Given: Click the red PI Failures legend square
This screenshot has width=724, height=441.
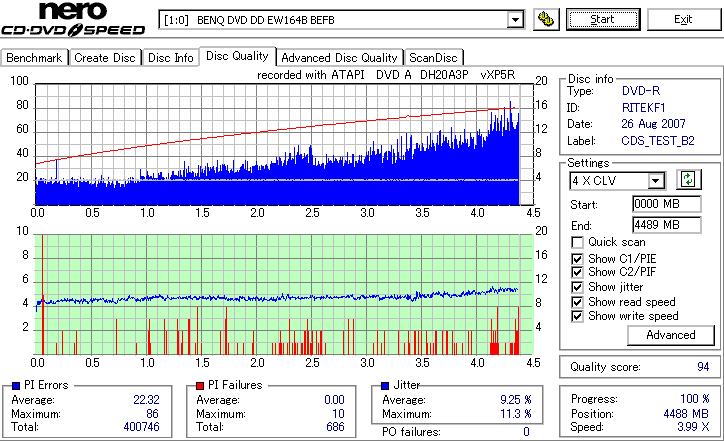Looking at the screenshot, I should [200, 386].
